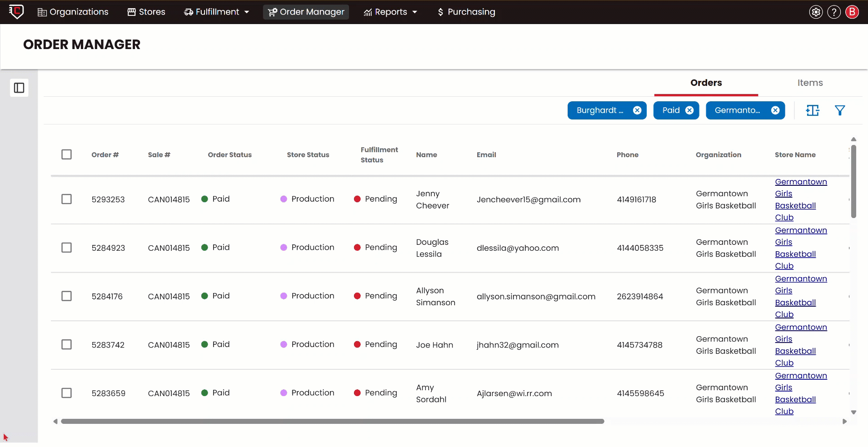The height and width of the screenshot is (447, 868).
Task: Expand the Reports dropdown menu
Action: click(390, 12)
